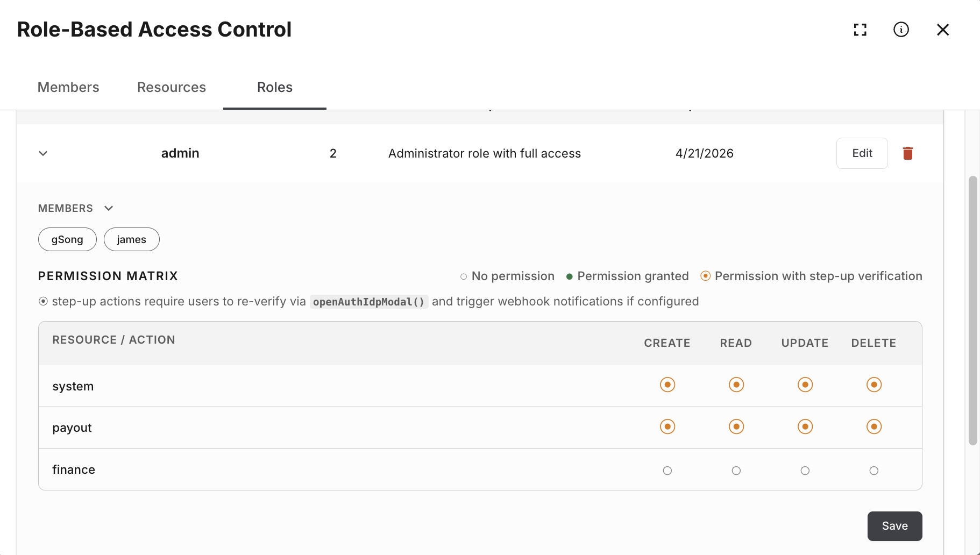Switch to the Members tab
Screen dimensions: 980x555
click(68, 87)
